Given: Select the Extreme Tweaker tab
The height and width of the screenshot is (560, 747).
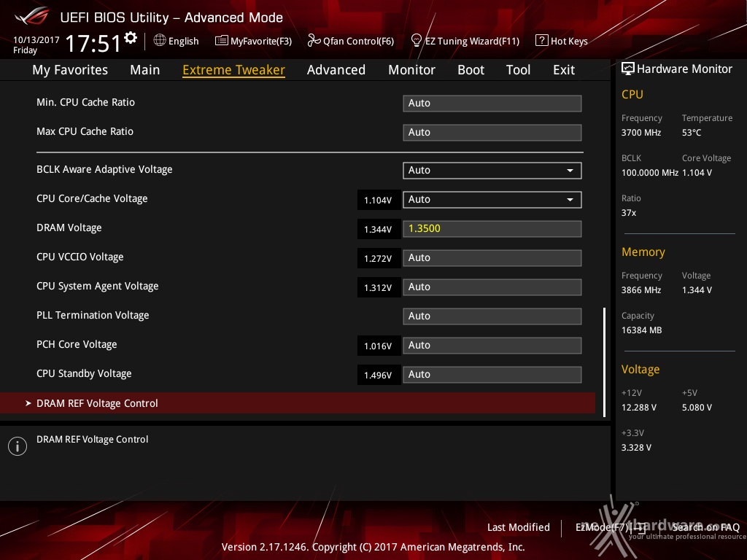Looking at the screenshot, I should 234,70.
